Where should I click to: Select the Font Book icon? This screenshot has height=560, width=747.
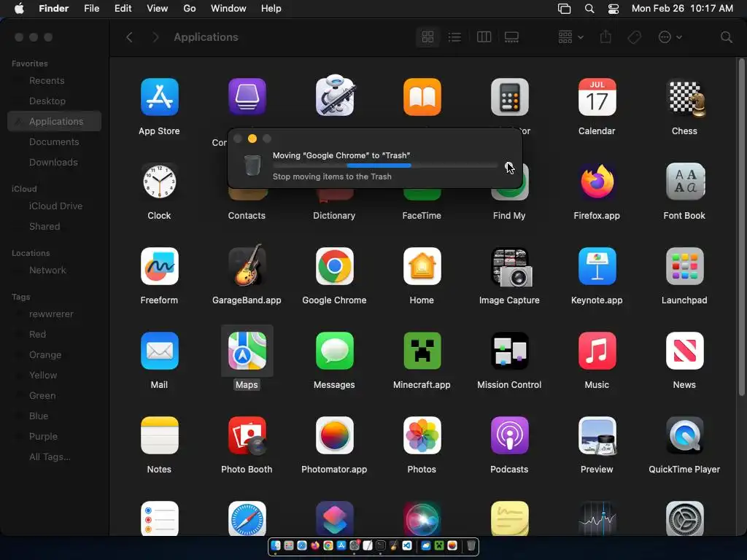point(684,182)
